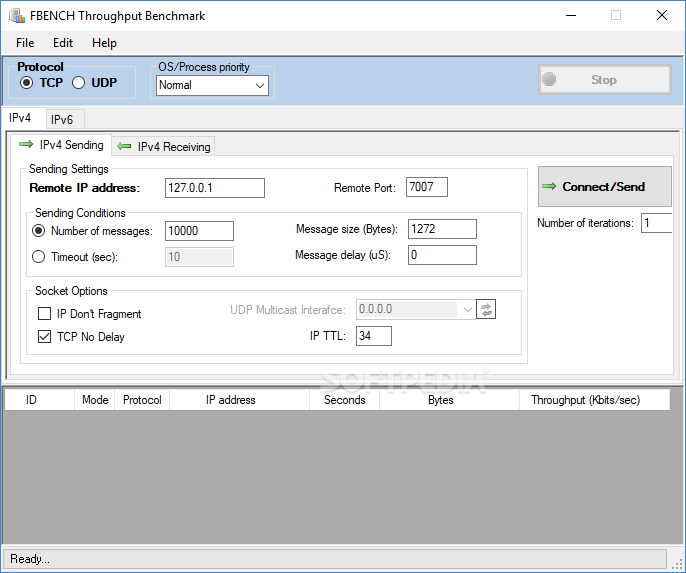Image resolution: width=686 pixels, height=573 pixels.
Task: Select the IPv4 Receiving tab
Action: tap(164, 147)
